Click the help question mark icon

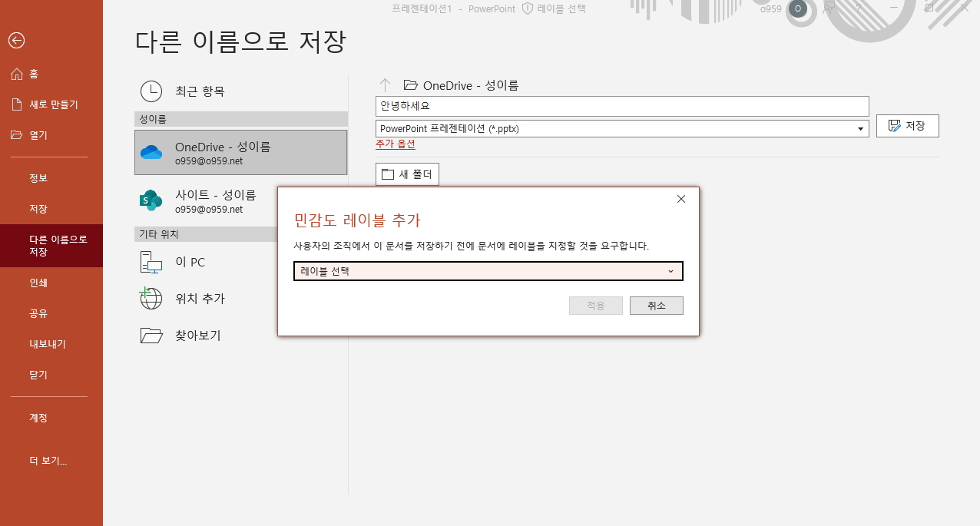(x=858, y=8)
